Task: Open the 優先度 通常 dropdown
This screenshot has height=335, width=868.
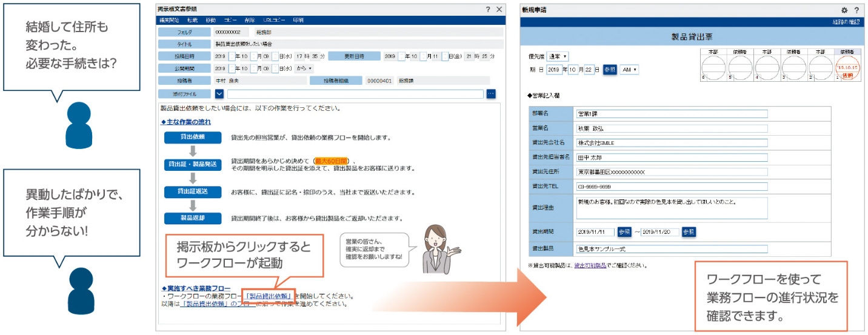Action: tap(558, 56)
